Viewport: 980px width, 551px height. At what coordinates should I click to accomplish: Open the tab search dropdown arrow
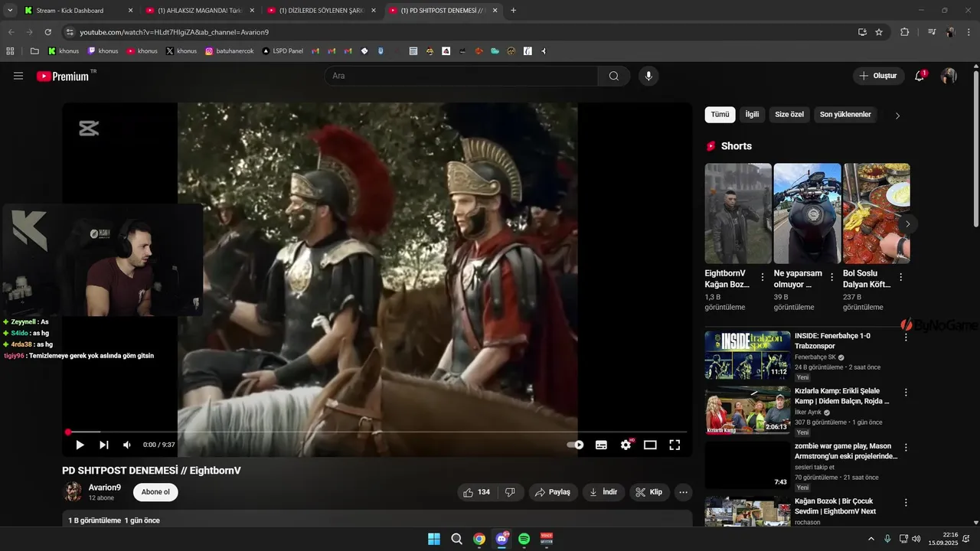pos(10,11)
